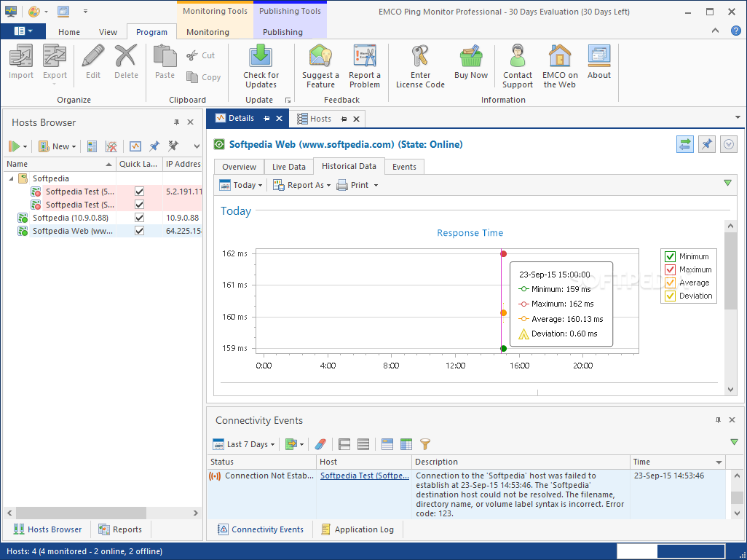Open the Live Data tab

289,167
